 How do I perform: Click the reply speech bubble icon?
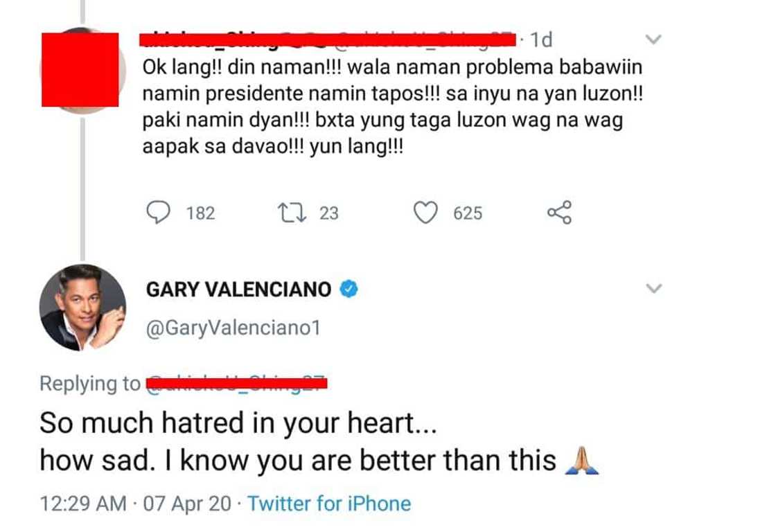159,213
